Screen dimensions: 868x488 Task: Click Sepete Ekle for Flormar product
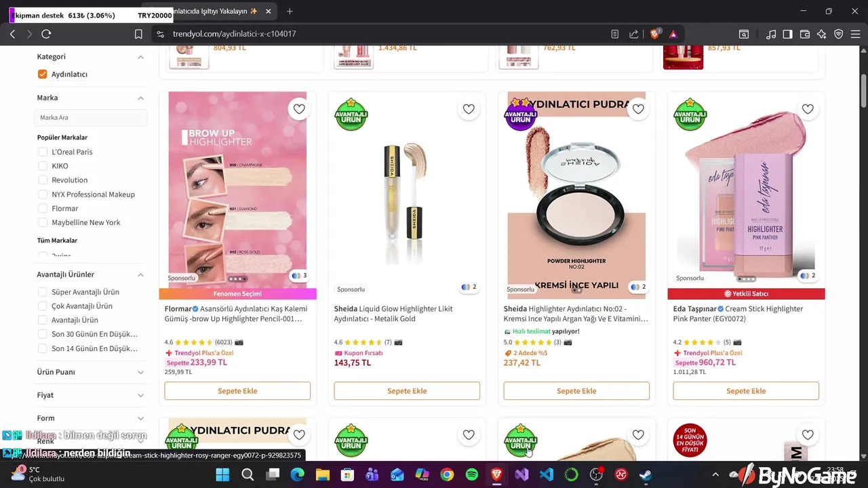[x=237, y=391]
